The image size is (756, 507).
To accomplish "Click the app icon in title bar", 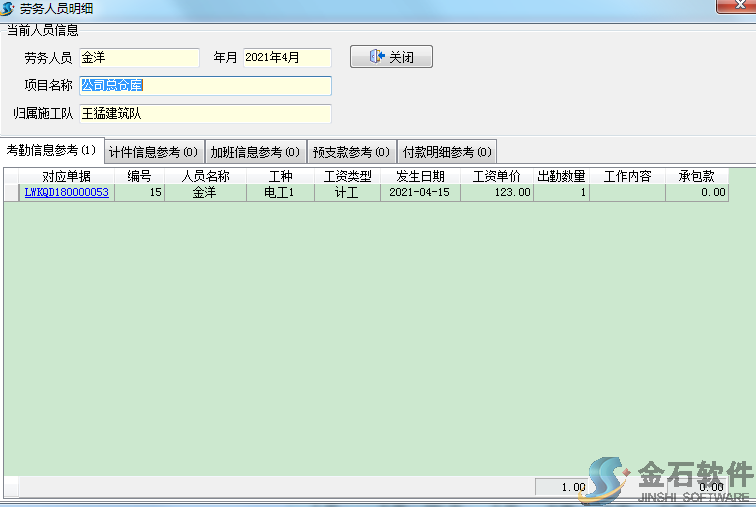I will [x=9, y=7].
